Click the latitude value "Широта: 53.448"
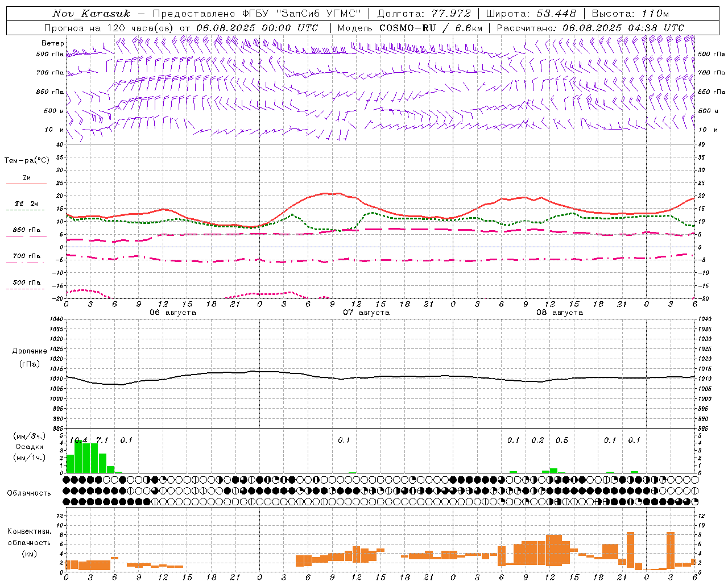 531,14
